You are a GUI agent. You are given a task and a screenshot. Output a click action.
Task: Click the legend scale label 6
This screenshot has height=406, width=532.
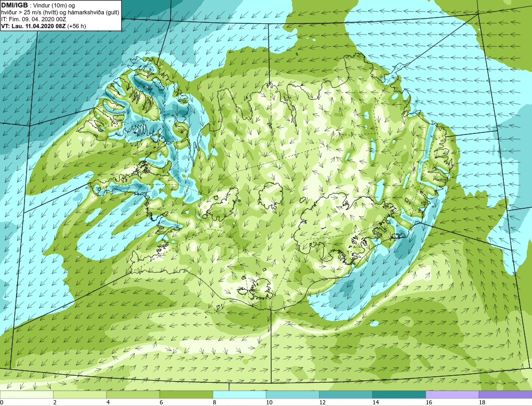[x=162, y=402]
